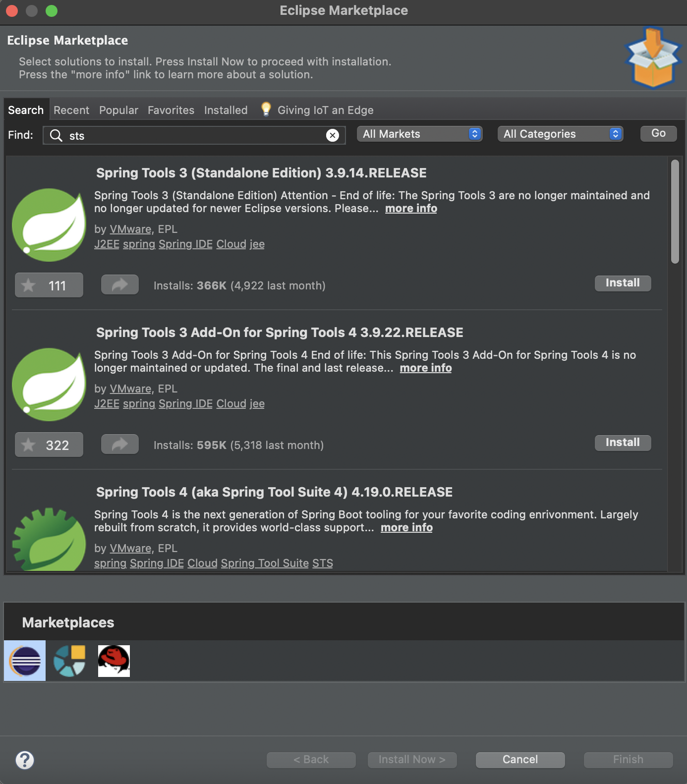Share Spring Tools 3 Add-On entry
Image resolution: width=687 pixels, height=784 pixels.
[x=120, y=445]
